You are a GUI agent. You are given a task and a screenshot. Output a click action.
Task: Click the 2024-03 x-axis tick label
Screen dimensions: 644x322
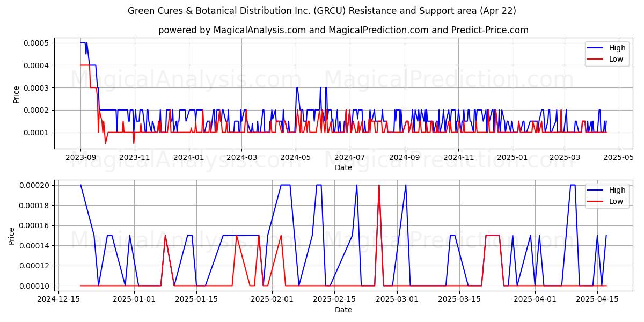click(x=241, y=157)
